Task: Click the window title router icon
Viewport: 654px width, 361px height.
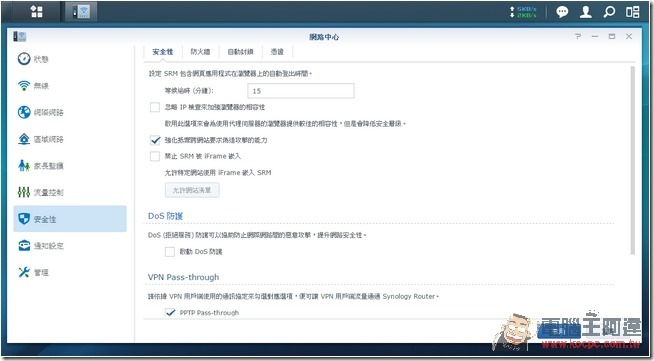Action: (x=20, y=36)
